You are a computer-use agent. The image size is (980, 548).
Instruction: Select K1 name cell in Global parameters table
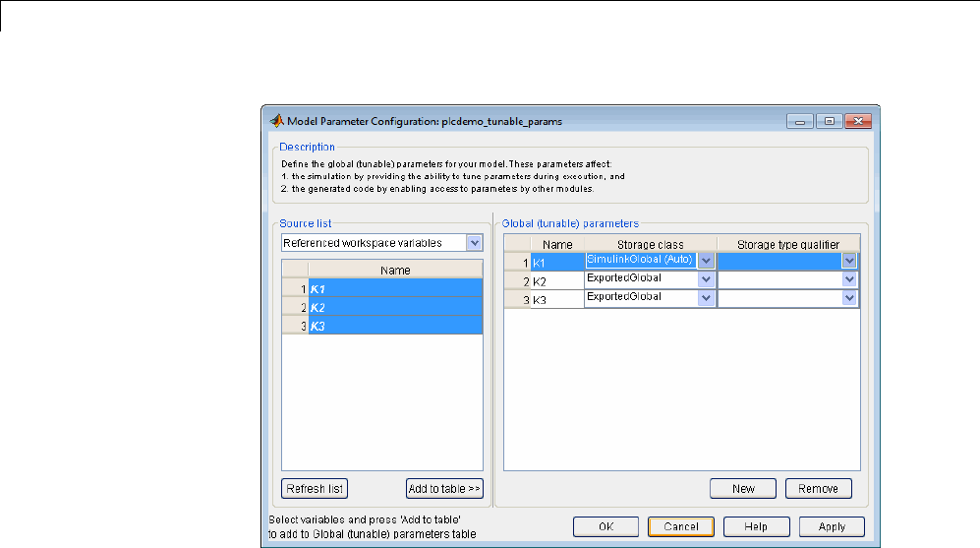(557, 262)
